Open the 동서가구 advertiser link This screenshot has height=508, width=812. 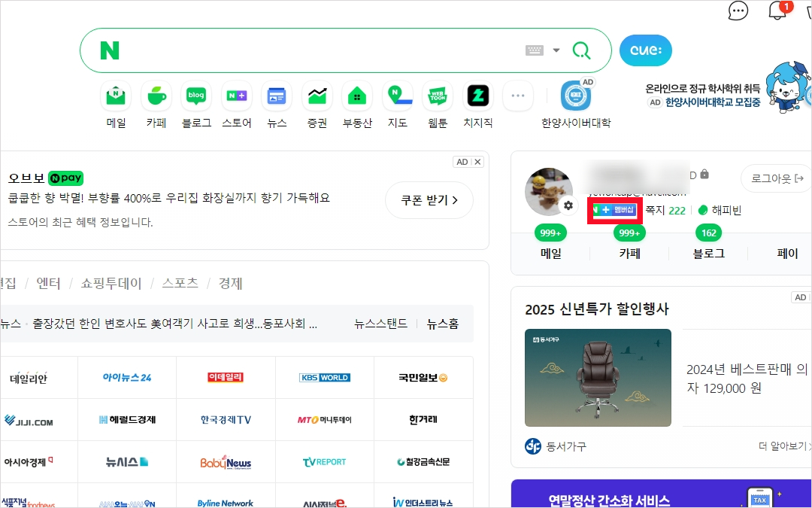click(556, 446)
